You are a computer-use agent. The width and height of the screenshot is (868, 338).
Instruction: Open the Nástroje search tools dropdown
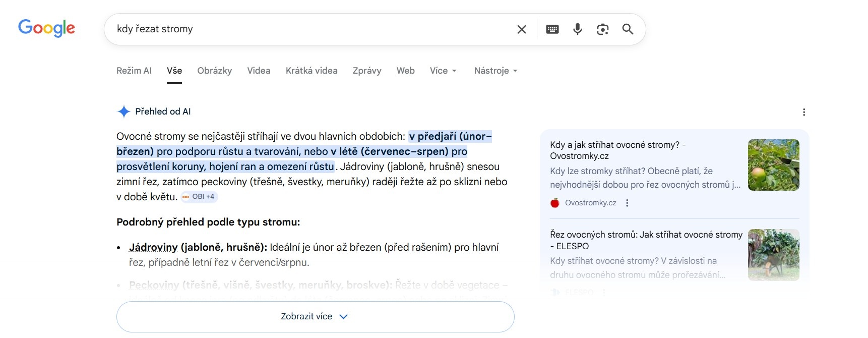[495, 71]
